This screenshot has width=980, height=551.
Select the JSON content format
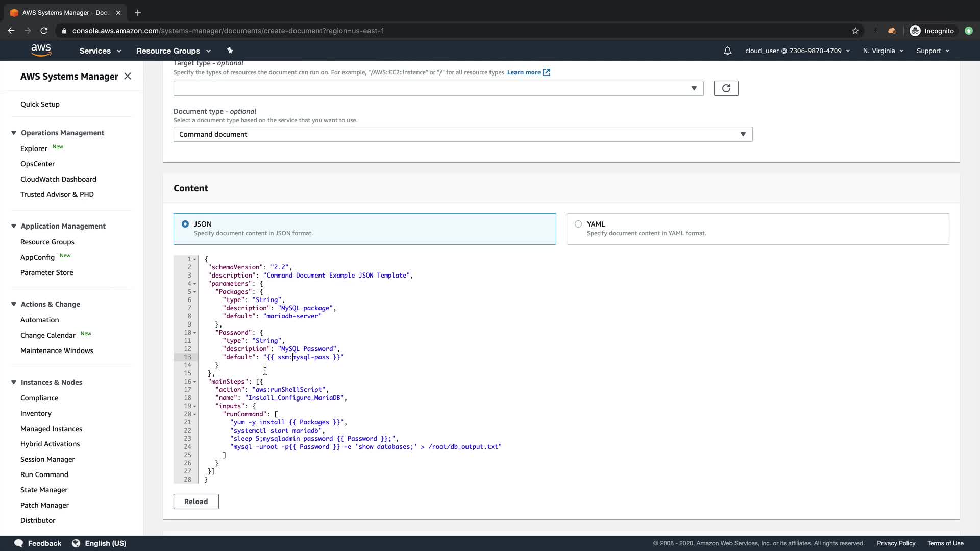coord(185,224)
